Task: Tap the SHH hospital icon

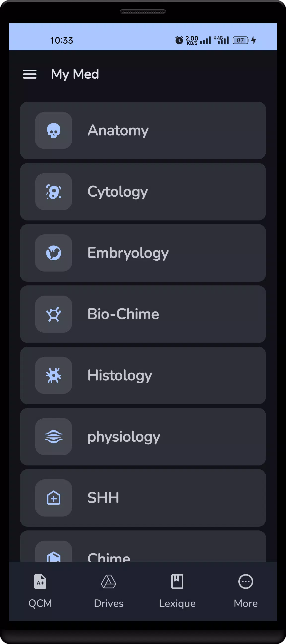Action: tap(54, 498)
